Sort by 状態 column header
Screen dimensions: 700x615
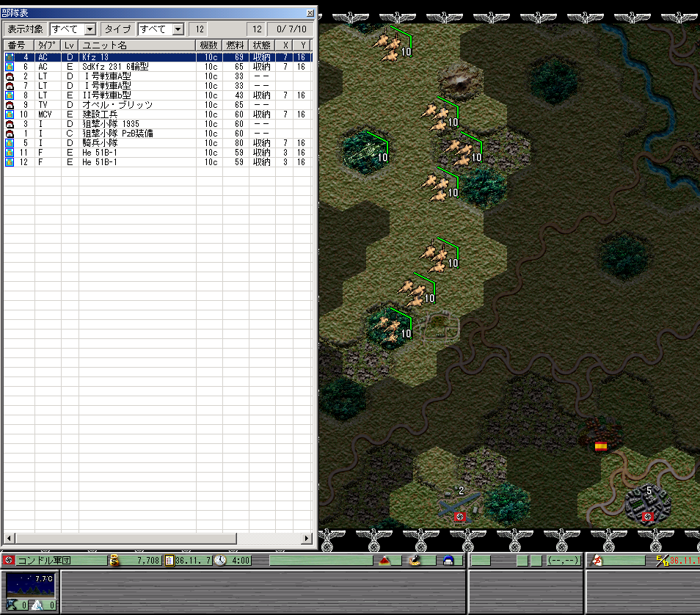coord(262,45)
